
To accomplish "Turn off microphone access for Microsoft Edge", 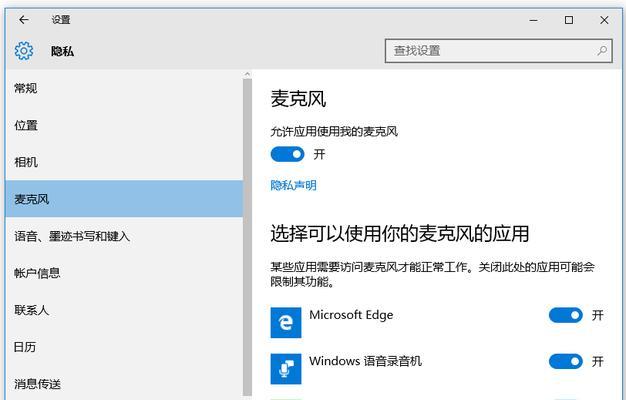I will (566, 315).
